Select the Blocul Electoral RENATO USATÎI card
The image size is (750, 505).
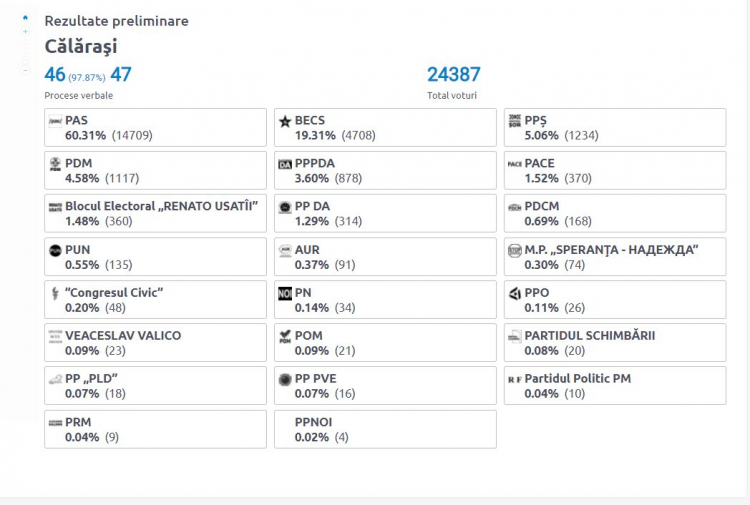155,214
